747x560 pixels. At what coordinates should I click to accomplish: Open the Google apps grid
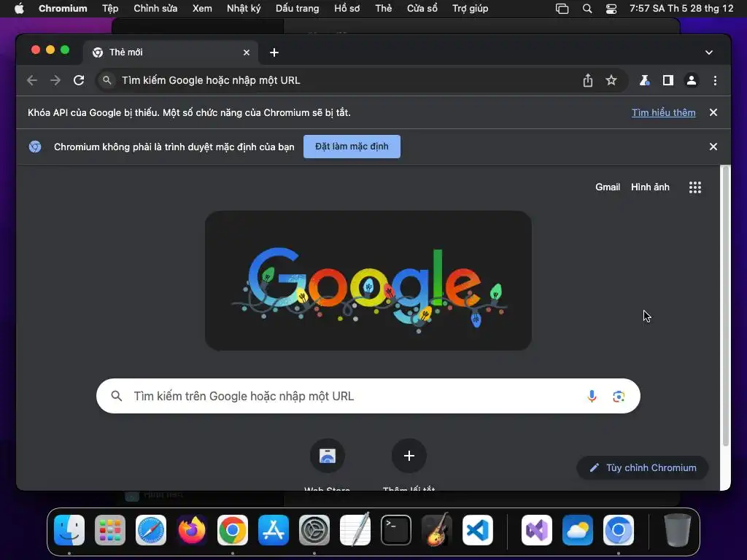(695, 187)
